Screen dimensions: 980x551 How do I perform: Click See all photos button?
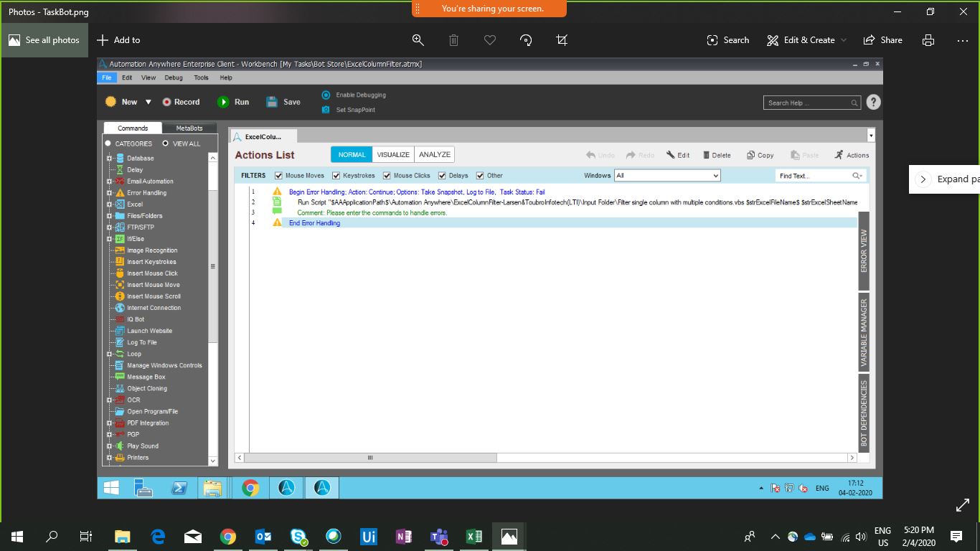(44, 40)
